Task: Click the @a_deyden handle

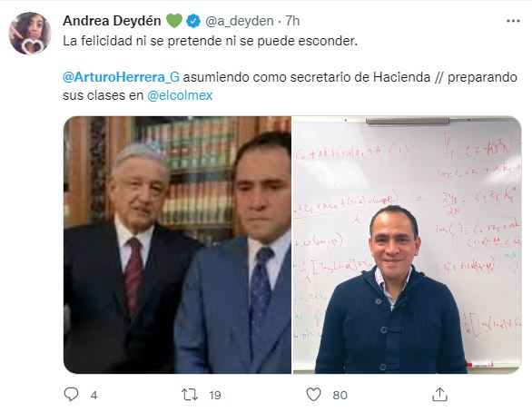Action: [x=240, y=21]
